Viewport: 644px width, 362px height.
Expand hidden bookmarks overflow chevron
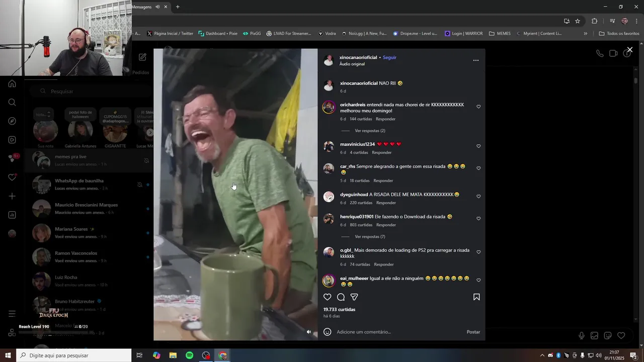tap(585, 34)
